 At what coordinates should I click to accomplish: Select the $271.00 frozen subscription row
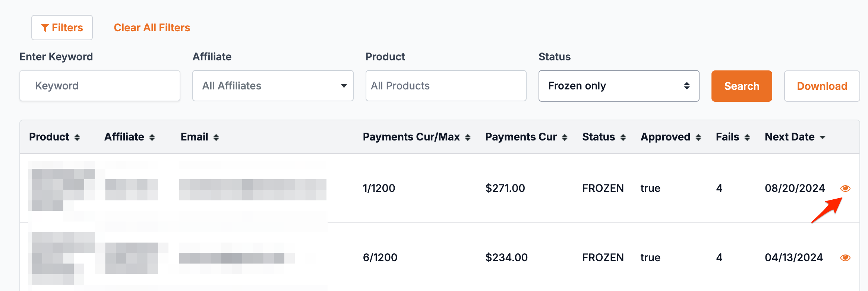[x=505, y=188]
